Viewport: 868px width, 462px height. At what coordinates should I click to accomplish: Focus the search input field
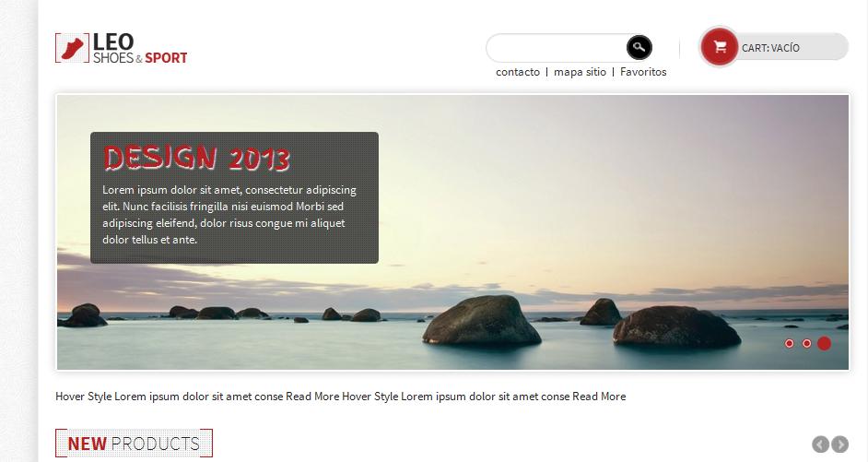pos(557,48)
